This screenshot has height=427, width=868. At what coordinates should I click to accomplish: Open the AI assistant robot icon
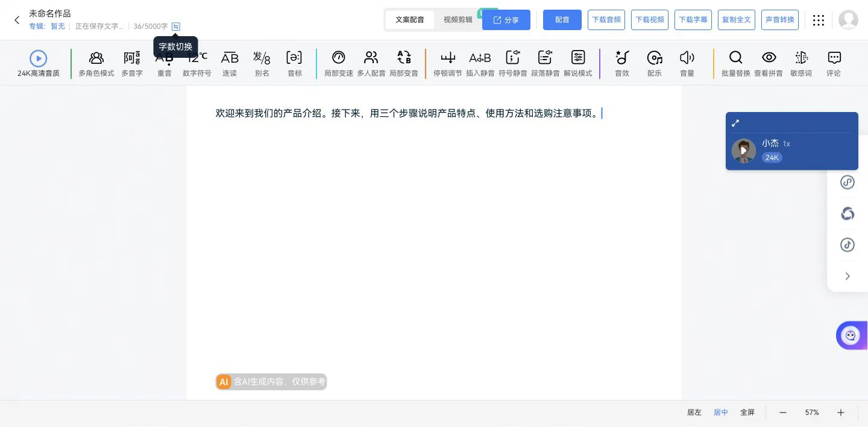point(851,335)
